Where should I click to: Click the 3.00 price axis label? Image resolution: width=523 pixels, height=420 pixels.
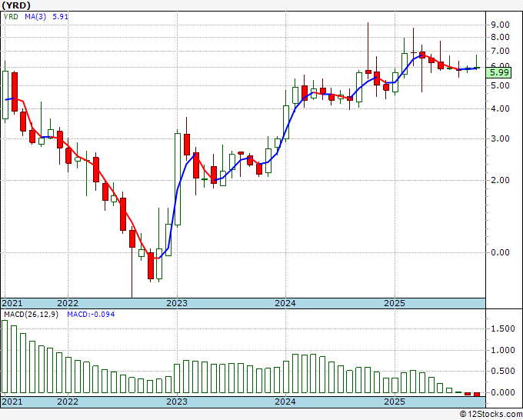coord(500,138)
